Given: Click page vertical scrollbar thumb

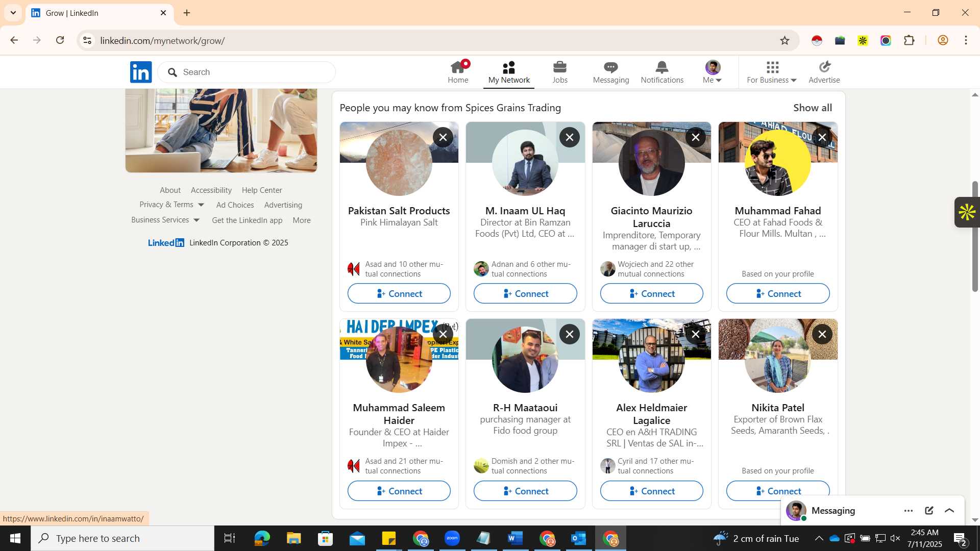Looking at the screenshot, I should pos(975,236).
